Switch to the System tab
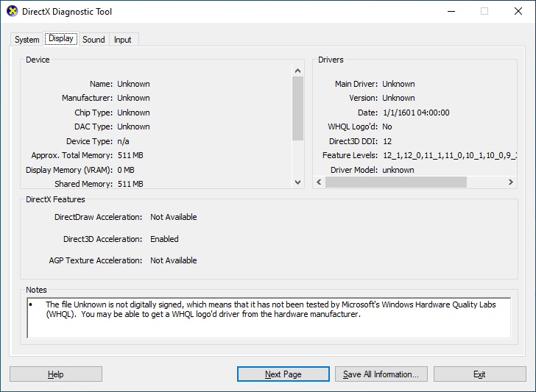 click(27, 40)
